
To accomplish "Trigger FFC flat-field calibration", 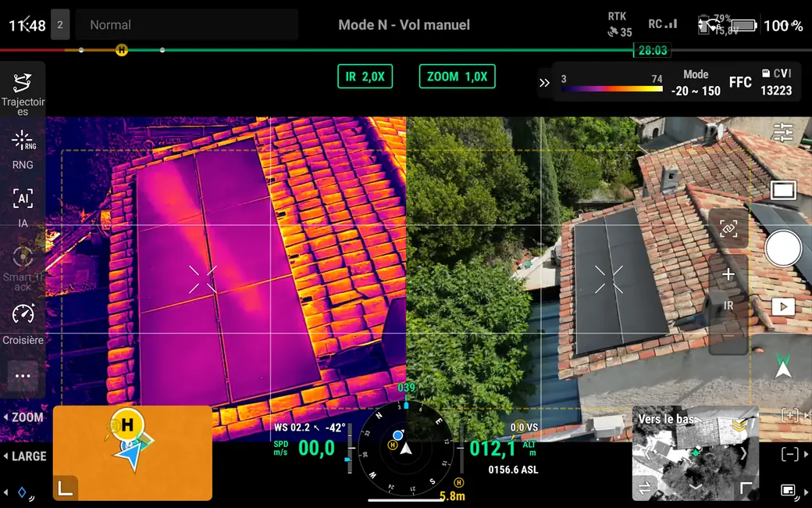I will pos(740,82).
